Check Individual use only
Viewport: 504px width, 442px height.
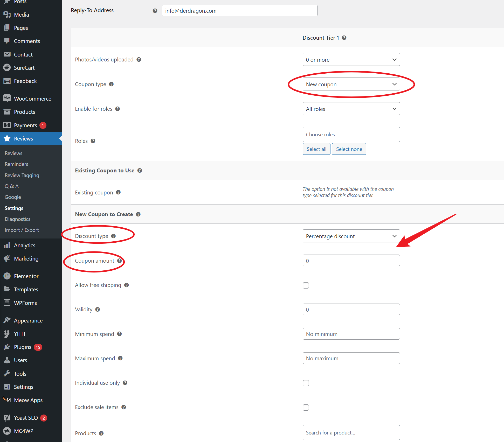[x=306, y=383]
